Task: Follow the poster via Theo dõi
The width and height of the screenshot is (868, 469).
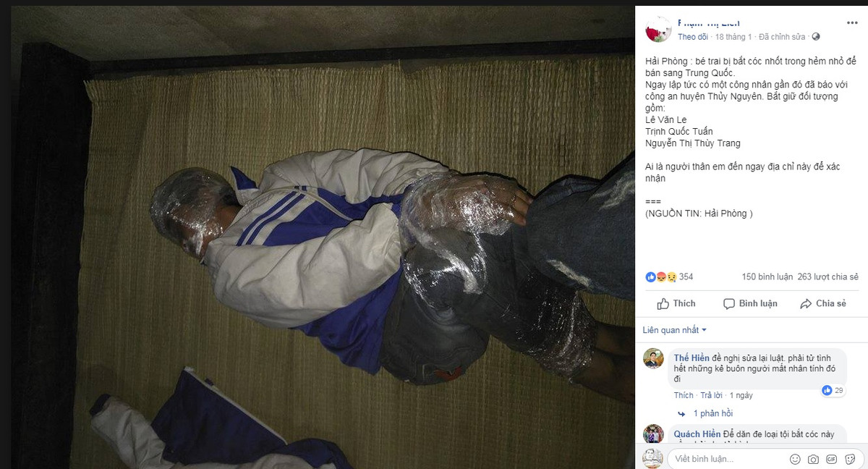Action: point(692,36)
